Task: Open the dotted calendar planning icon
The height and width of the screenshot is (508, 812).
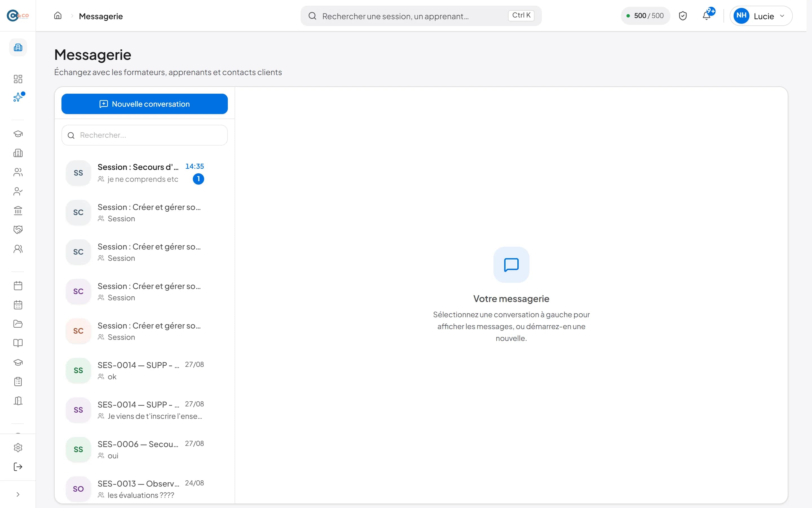Action: pyautogui.click(x=18, y=305)
